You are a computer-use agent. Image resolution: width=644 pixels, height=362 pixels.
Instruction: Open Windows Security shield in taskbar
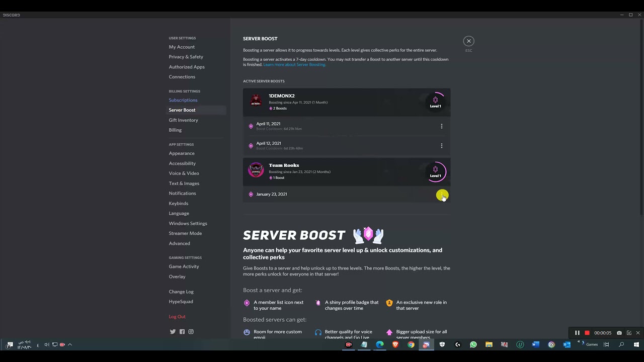point(442,344)
